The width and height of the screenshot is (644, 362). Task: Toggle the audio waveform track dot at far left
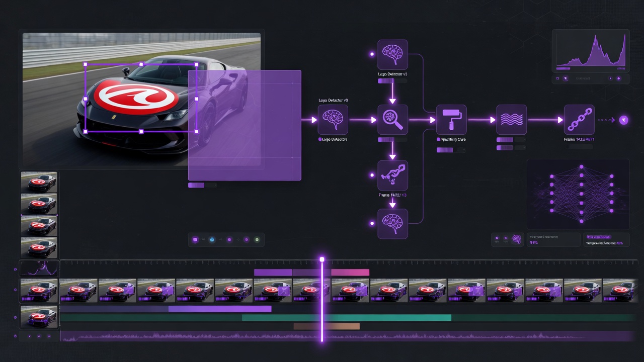tap(16, 336)
